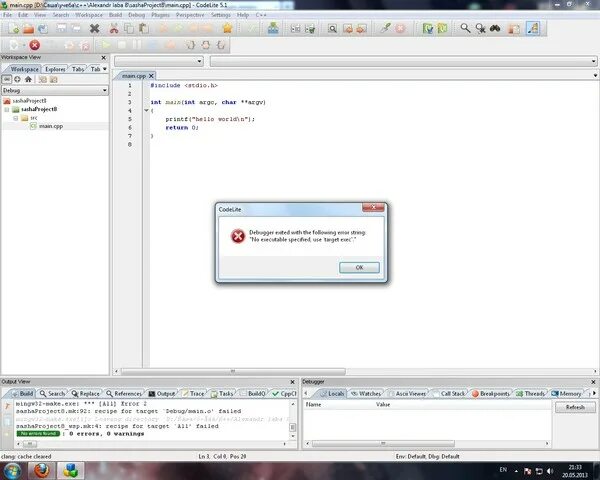
Task: Click the error dialog red X icon
Action: point(238,236)
